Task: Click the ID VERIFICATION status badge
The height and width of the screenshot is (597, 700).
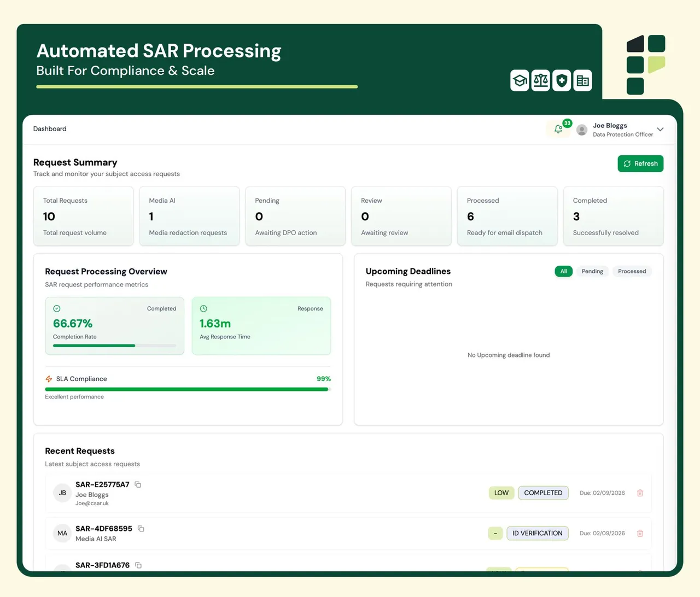Action: (x=537, y=533)
